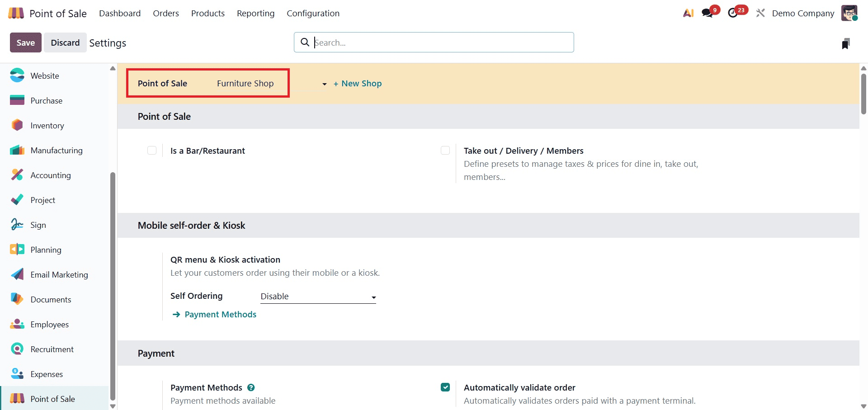Screen dimensions: 868x410
Task: Enable the Is a Bar/Restaurant checkbox
Action: pyautogui.click(x=152, y=150)
